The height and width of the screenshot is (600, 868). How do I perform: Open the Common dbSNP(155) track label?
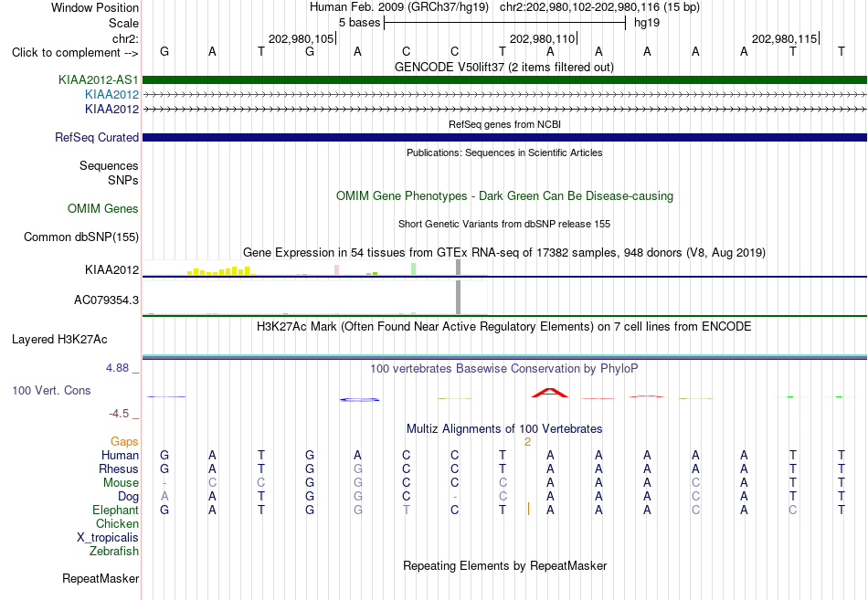coord(81,237)
